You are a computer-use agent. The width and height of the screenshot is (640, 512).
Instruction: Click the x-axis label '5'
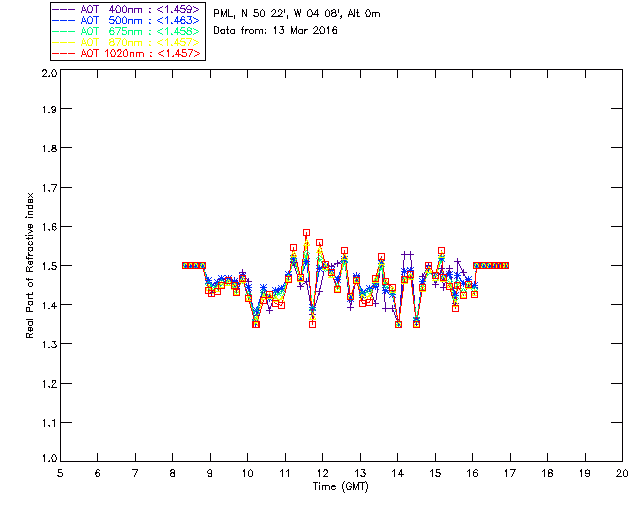(60, 473)
